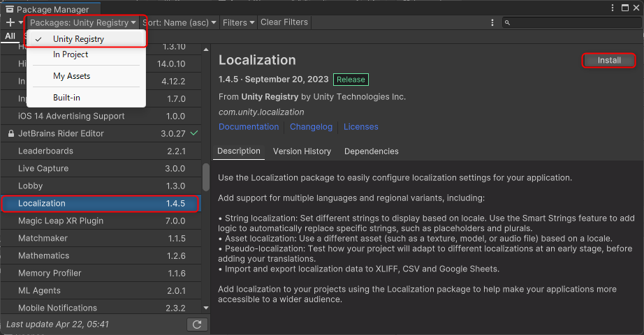The height and width of the screenshot is (335, 644).
Task: Click the plus icon to add a package
Action: pos(10,22)
